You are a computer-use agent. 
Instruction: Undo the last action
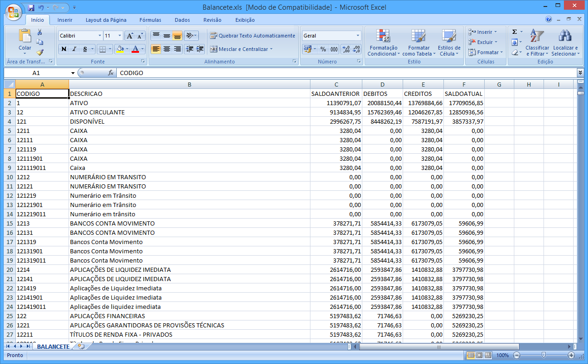point(41,7)
